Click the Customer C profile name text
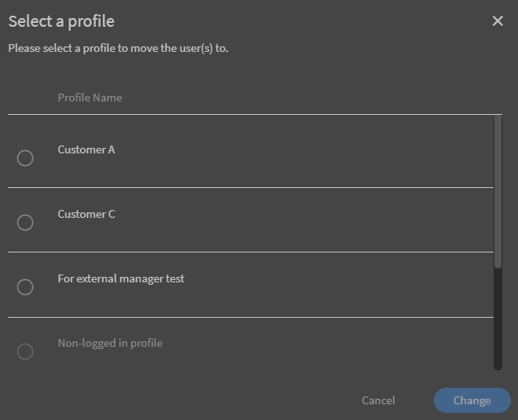The height and width of the screenshot is (420, 518). coord(86,214)
